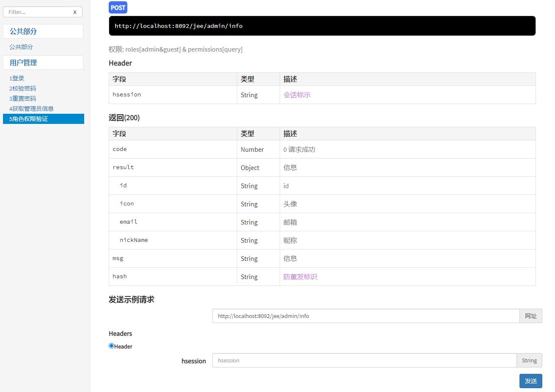Select the Header radio button
This screenshot has width=555, height=392.
[112, 346]
